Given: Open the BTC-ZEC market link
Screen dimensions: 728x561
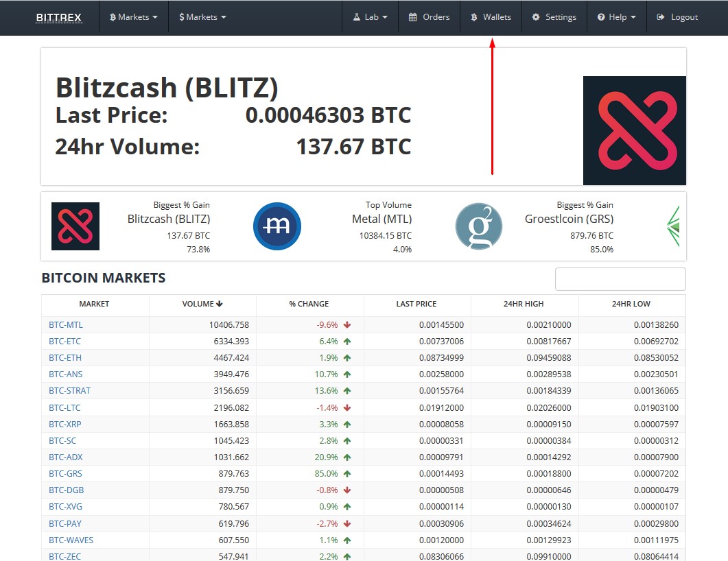Looking at the screenshot, I should (65, 556).
